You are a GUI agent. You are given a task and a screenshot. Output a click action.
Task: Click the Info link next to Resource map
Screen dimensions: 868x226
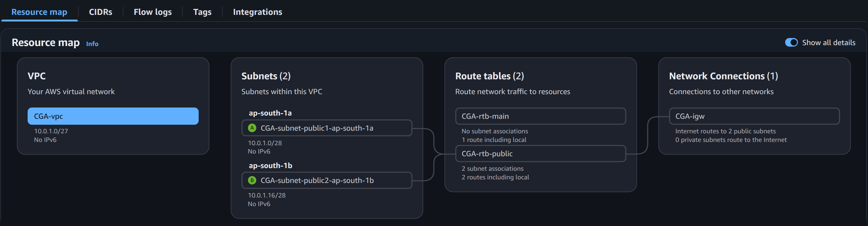[x=92, y=44]
